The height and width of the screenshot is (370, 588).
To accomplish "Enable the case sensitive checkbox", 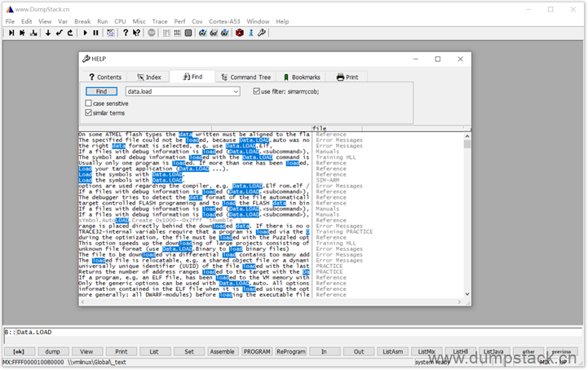I will [89, 104].
